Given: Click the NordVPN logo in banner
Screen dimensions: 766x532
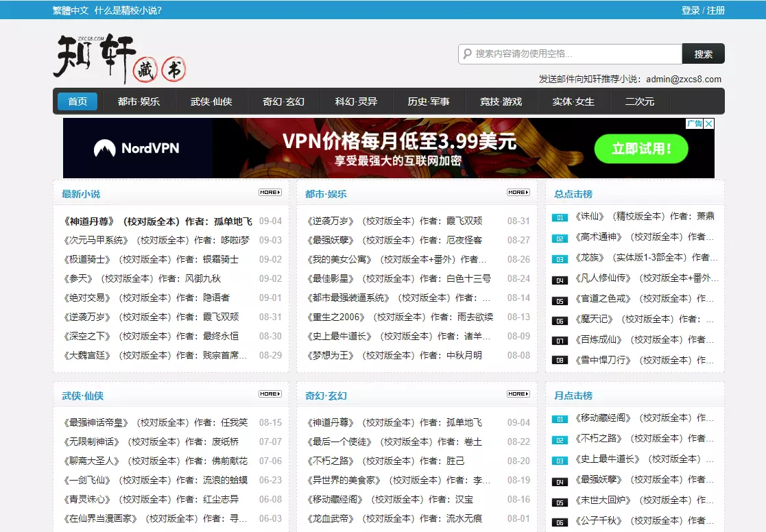Looking at the screenshot, I should [136, 148].
